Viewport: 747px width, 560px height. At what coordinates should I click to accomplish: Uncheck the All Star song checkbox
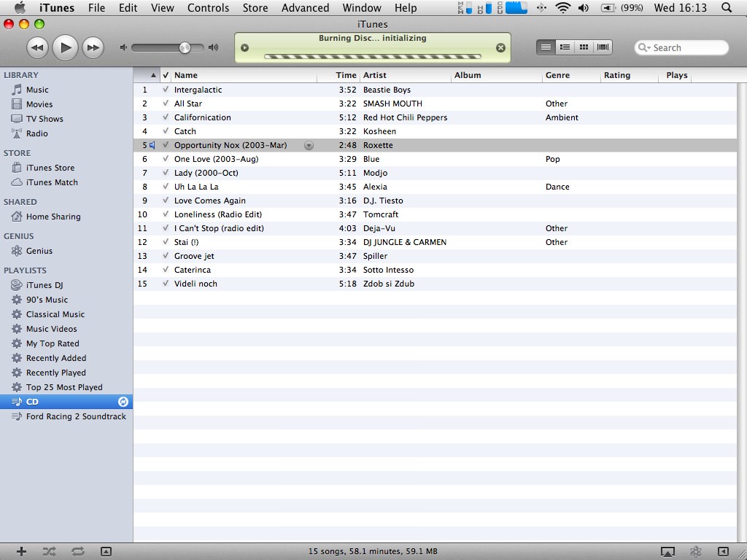166,104
